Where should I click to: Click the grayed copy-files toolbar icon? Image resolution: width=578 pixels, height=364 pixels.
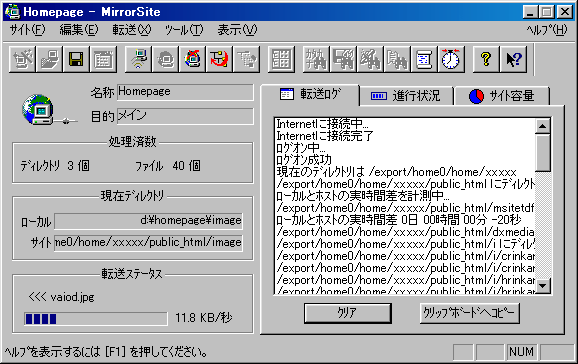click(247, 59)
